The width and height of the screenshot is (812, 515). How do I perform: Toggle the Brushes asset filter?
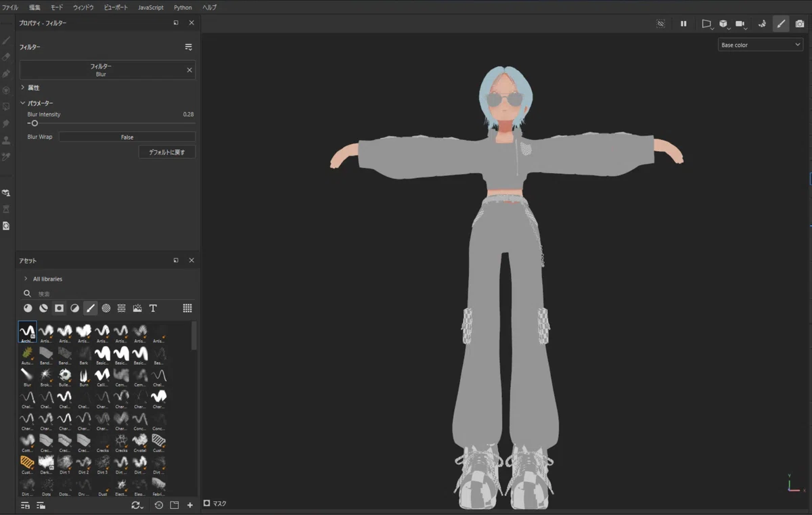pos(90,308)
